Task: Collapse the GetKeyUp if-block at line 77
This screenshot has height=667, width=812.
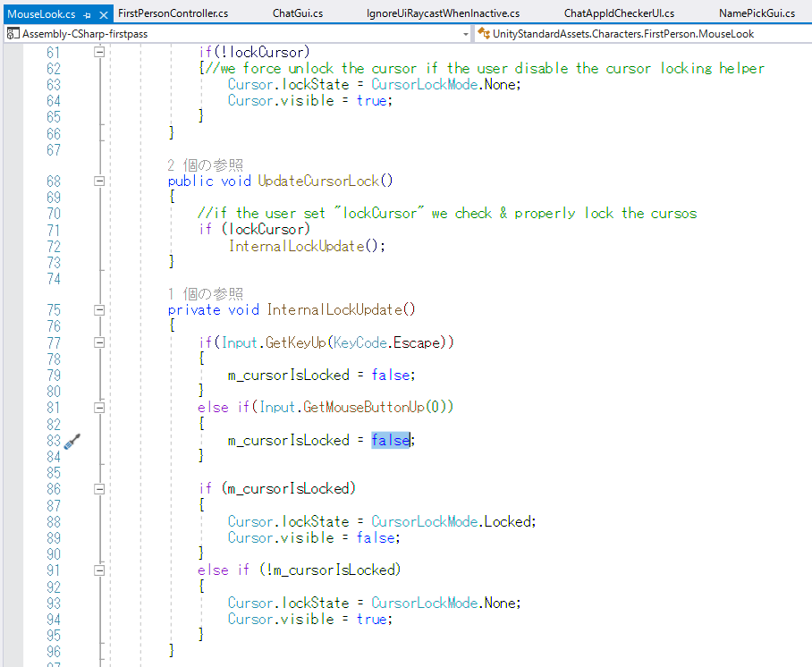Action: [x=99, y=343]
